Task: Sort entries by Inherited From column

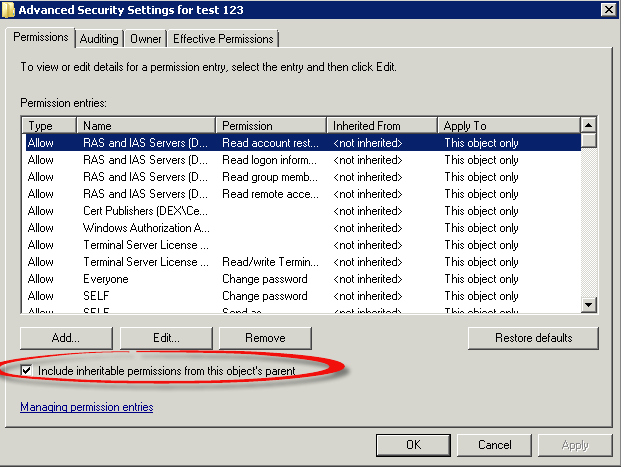Action: [x=382, y=126]
